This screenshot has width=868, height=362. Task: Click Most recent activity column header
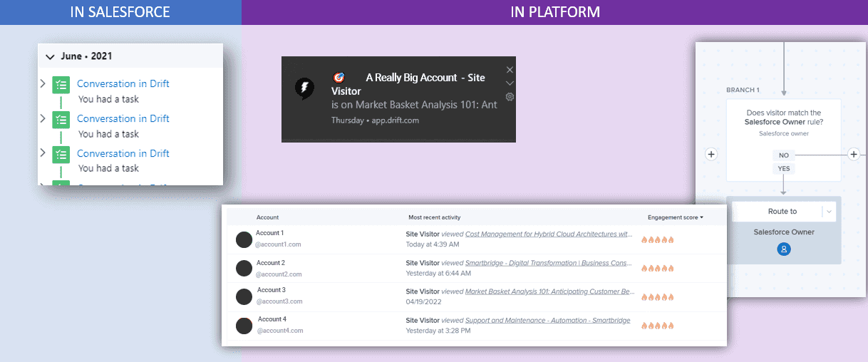(434, 217)
